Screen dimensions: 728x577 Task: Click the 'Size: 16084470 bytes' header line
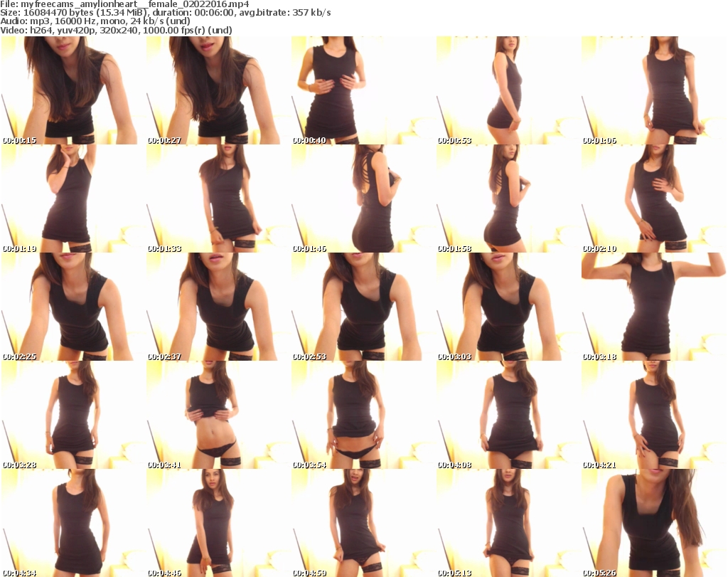pos(165,13)
